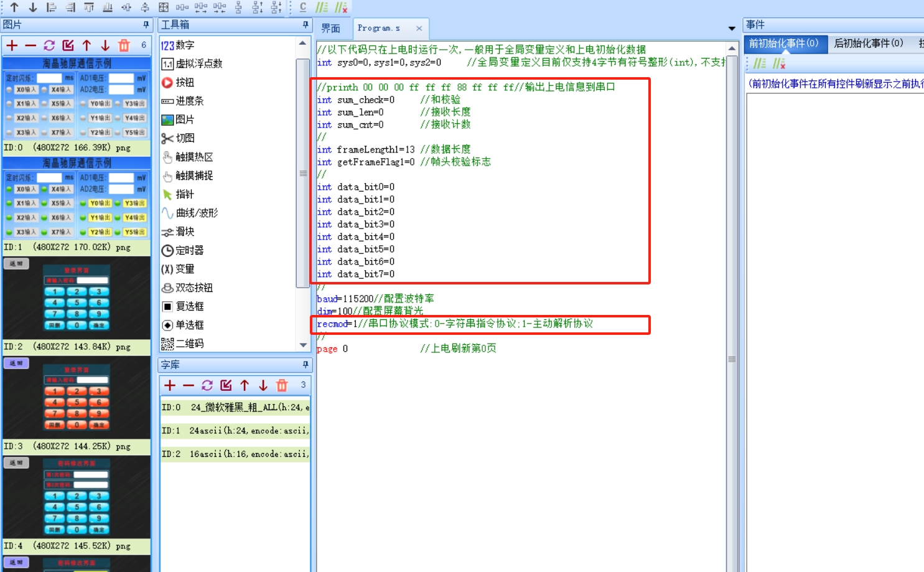Center controls horizontally icon
This screenshot has height=572, width=924.
click(x=126, y=7)
